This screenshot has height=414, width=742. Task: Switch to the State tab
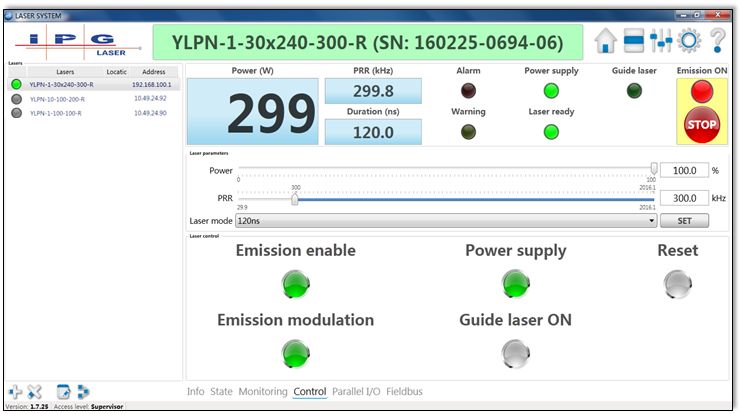click(x=221, y=391)
